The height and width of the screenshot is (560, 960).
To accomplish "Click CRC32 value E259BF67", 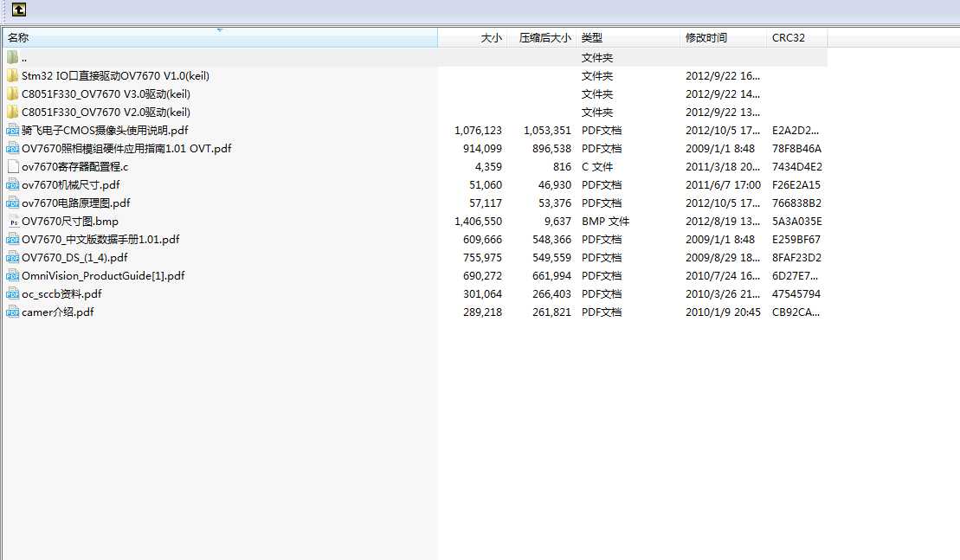I will (x=796, y=239).
